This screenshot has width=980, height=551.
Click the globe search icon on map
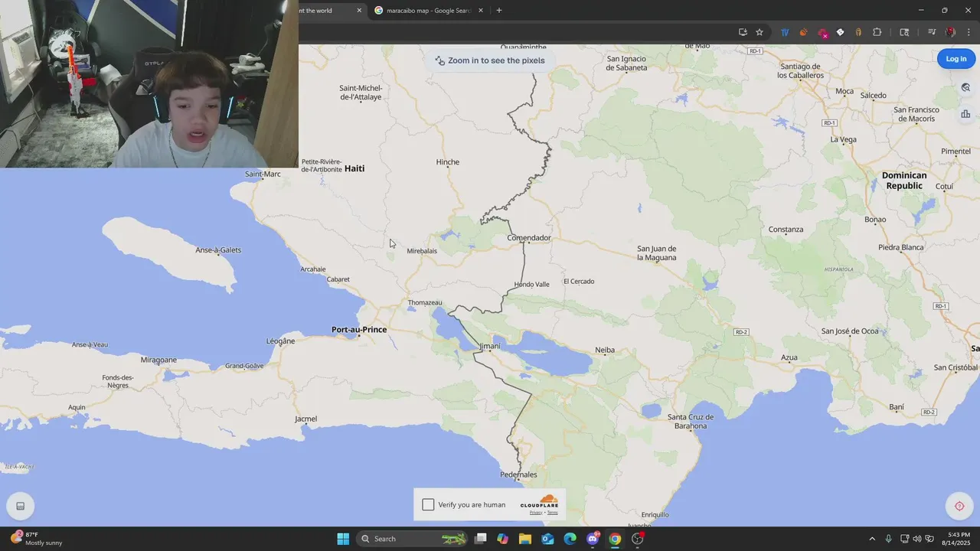click(x=965, y=88)
